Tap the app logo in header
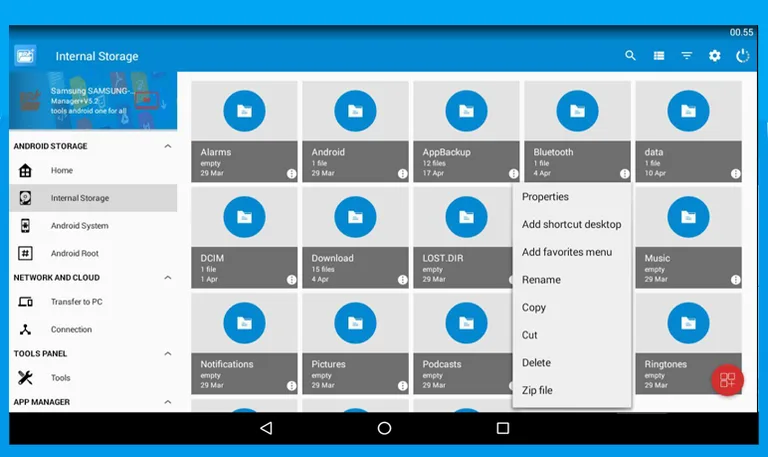 pos(25,56)
